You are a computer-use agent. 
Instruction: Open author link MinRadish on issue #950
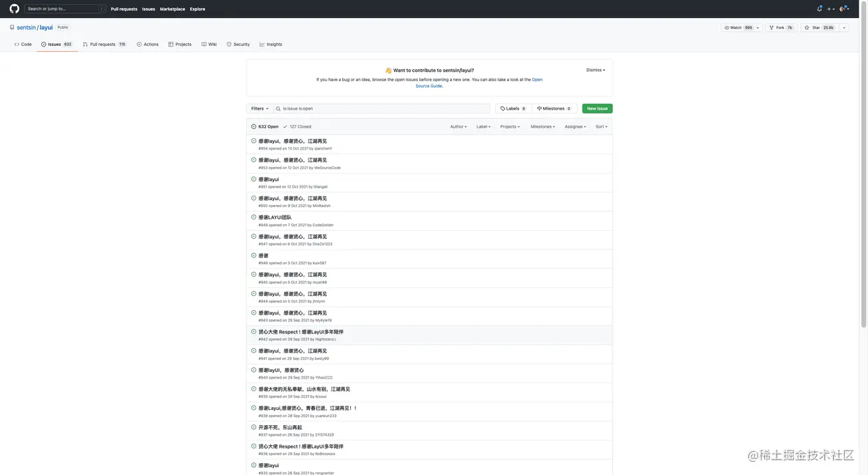point(322,206)
